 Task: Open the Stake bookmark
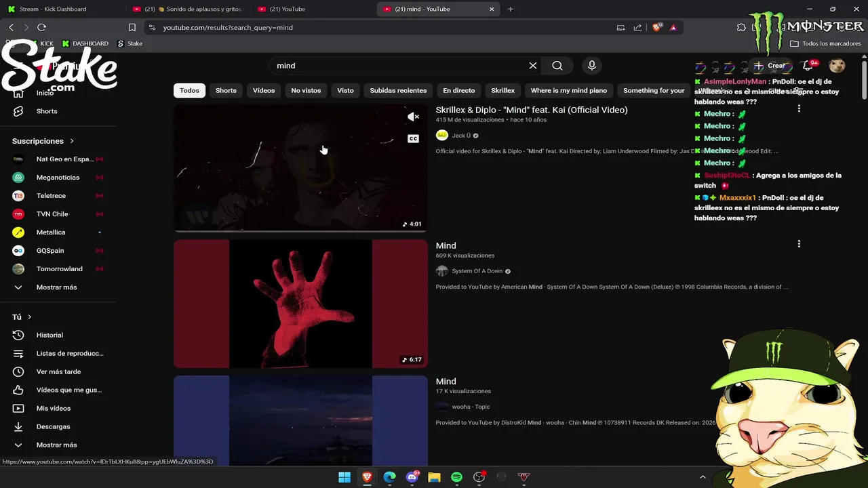pyautogui.click(x=130, y=43)
